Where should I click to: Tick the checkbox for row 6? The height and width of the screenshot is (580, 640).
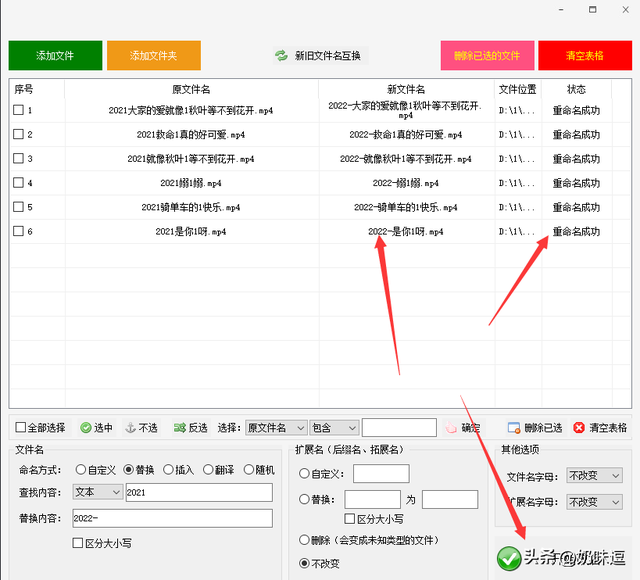tap(18, 231)
